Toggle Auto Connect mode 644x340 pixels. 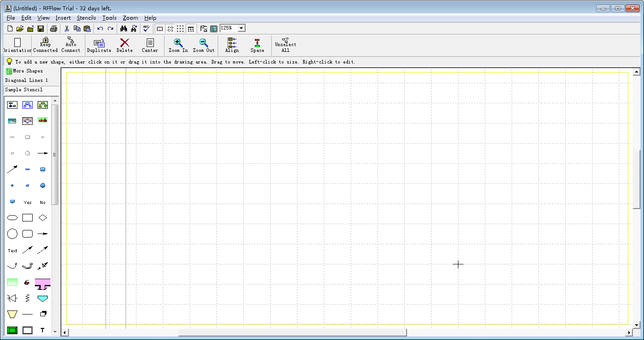tap(71, 45)
